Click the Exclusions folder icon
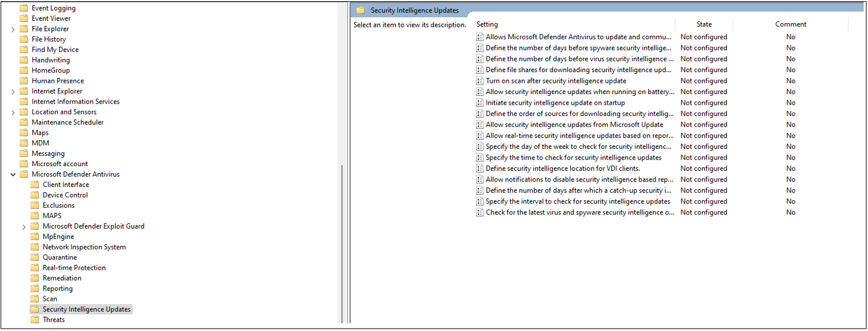This screenshot has height=331, width=868. [35, 205]
